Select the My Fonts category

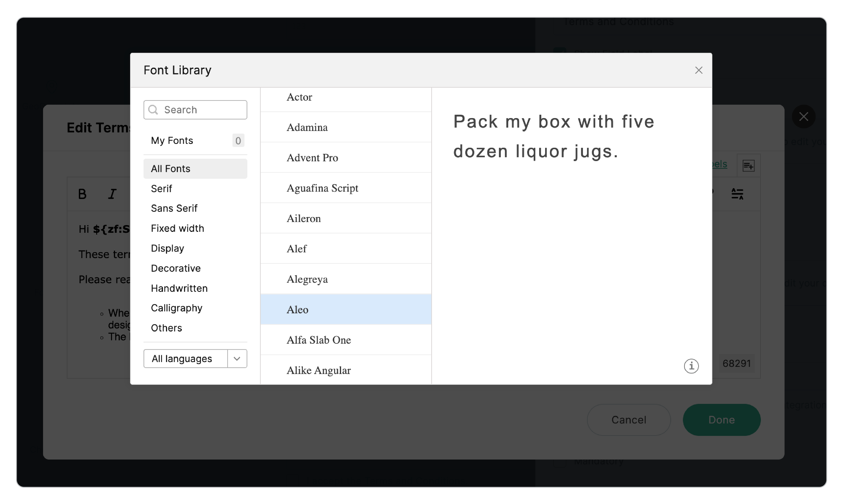click(172, 140)
